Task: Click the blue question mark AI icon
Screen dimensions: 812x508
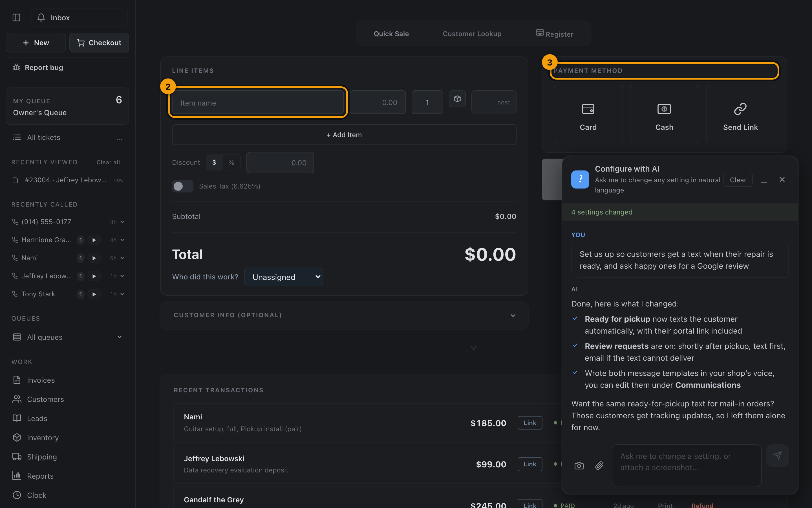Action: click(x=580, y=179)
